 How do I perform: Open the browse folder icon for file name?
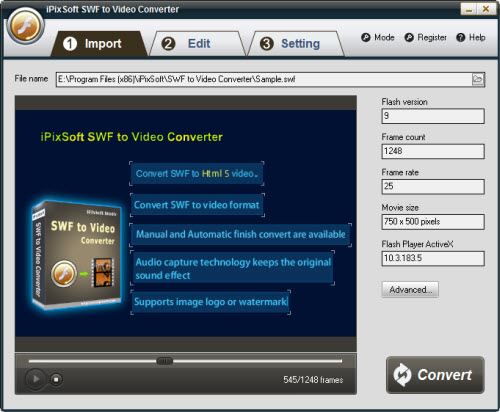point(477,79)
